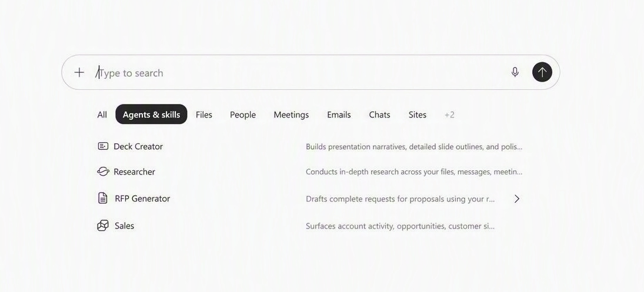Open the Files filter tab
The width and height of the screenshot is (644, 292).
pos(203,115)
